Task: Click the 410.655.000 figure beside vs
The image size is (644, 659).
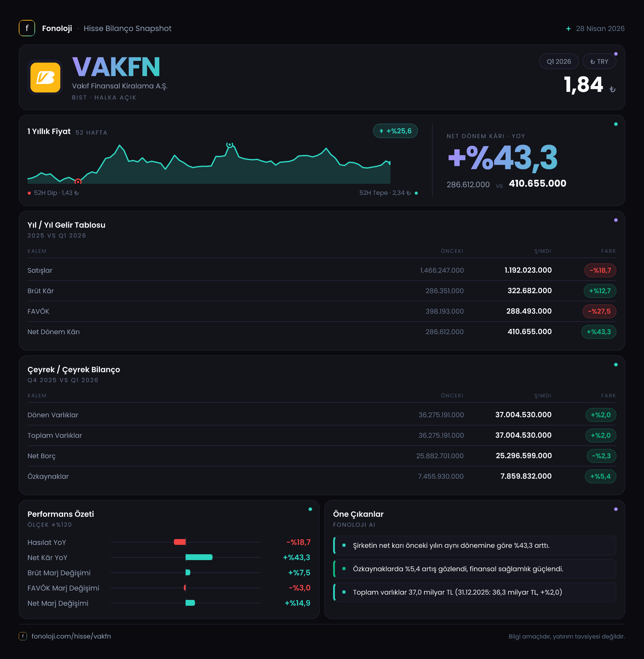Action: pos(537,183)
